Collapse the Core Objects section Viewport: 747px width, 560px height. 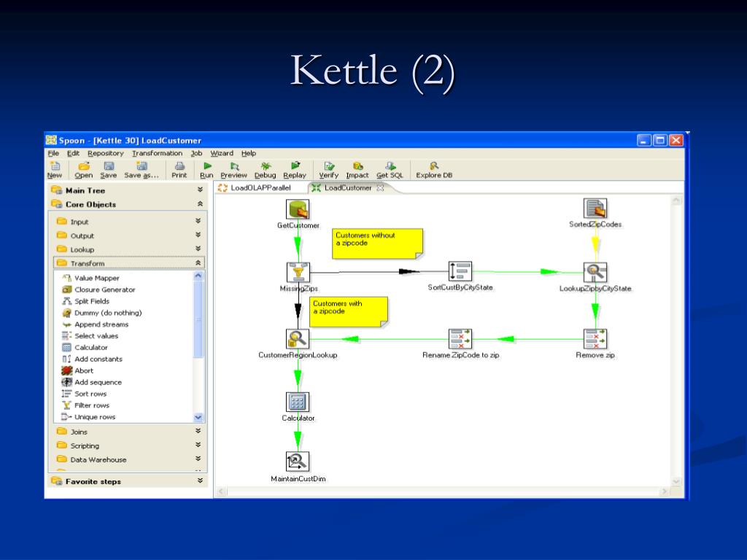pos(200,204)
